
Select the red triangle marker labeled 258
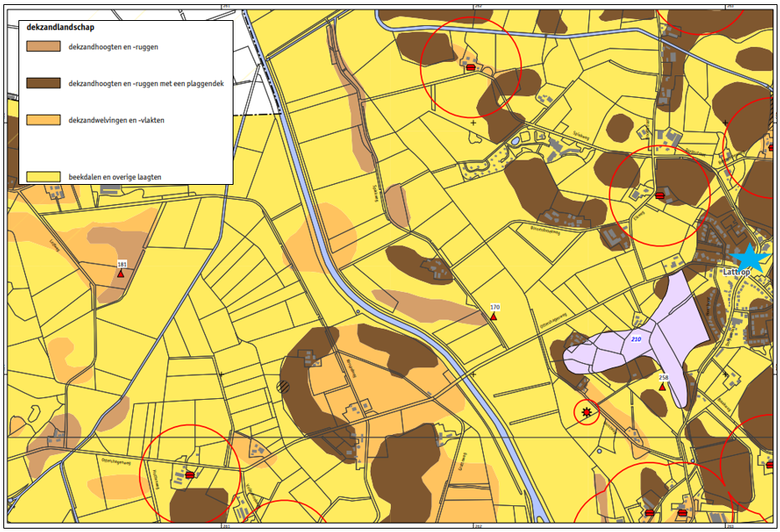click(662, 386)
